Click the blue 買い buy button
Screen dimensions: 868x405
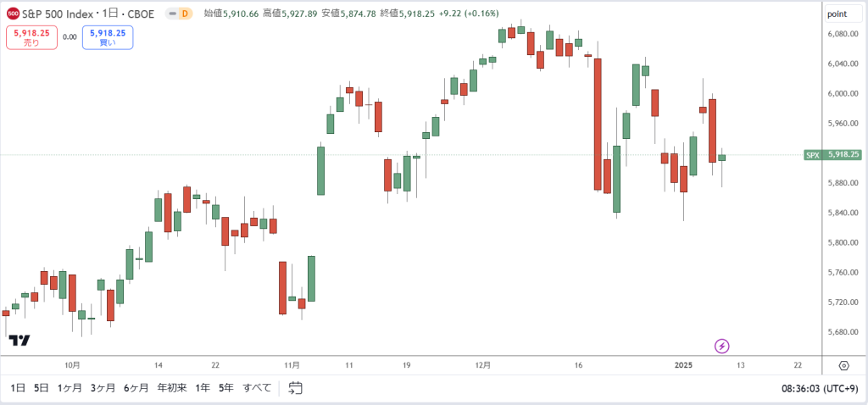108,37
